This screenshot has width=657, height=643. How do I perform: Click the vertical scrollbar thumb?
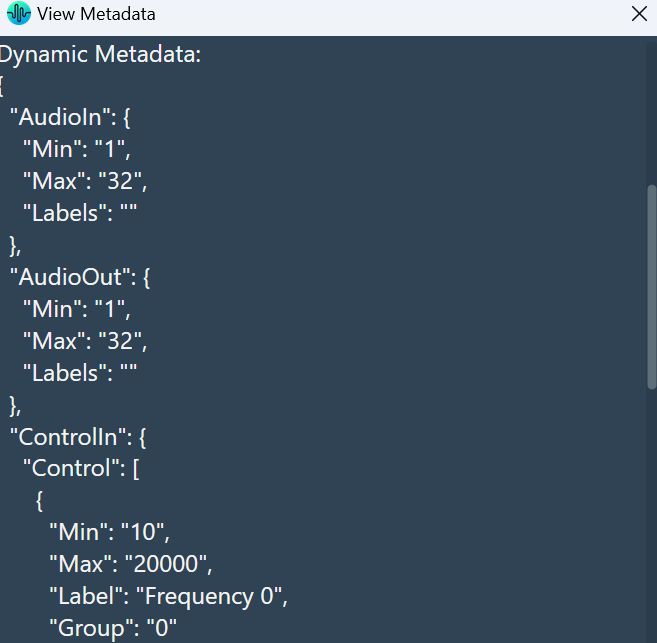click(652, 287)
